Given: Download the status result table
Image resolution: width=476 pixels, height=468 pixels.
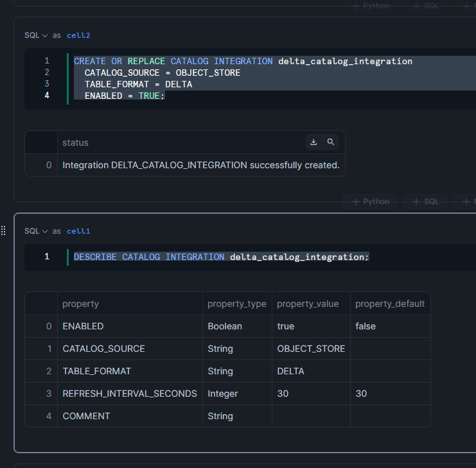Looking at the screenshot, I should (313, 142).
